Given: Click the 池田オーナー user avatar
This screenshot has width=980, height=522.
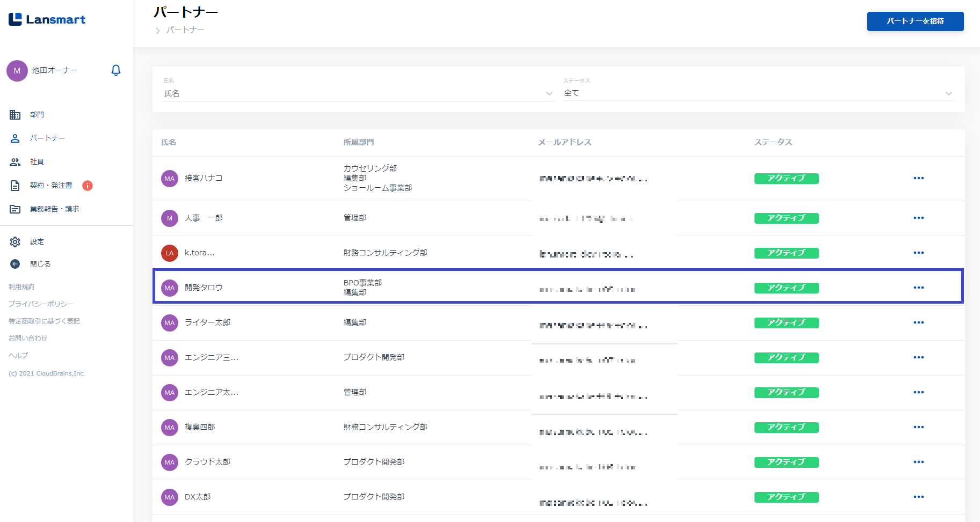Looking at the screenshot, I should point(17,71).
